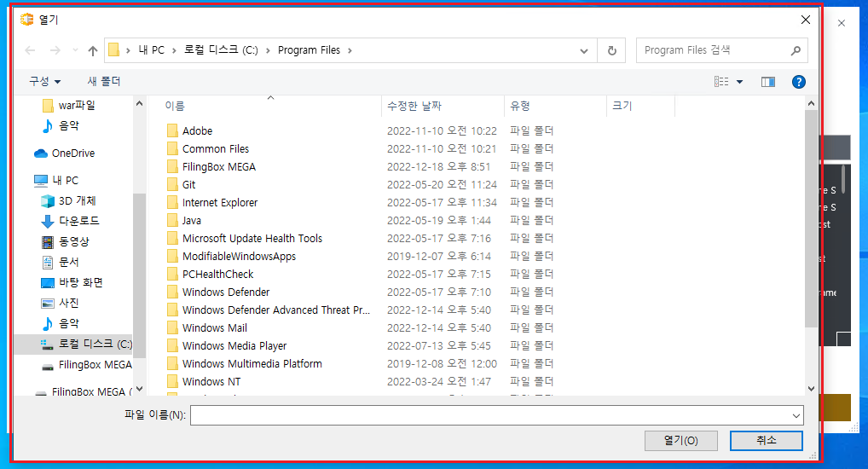The width and height of the screenshot is (868, 469).
Task: Open the 구성 menu
Action: (45, 81)
